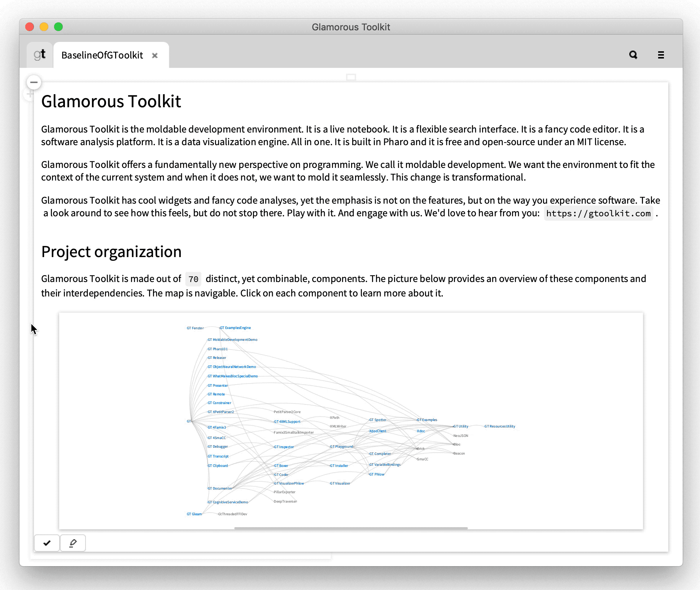Click the horizontal scrollbar under the map

click(x=351, y=528)
